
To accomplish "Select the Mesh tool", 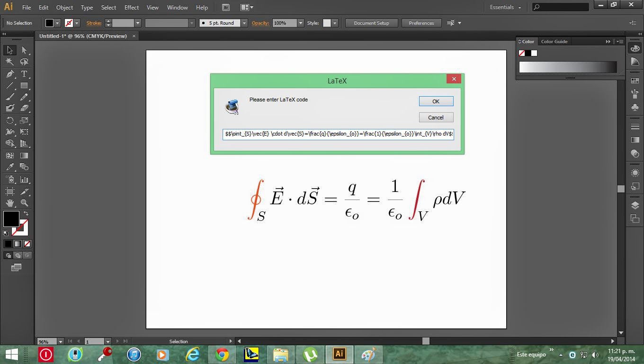I will (9, 155).
